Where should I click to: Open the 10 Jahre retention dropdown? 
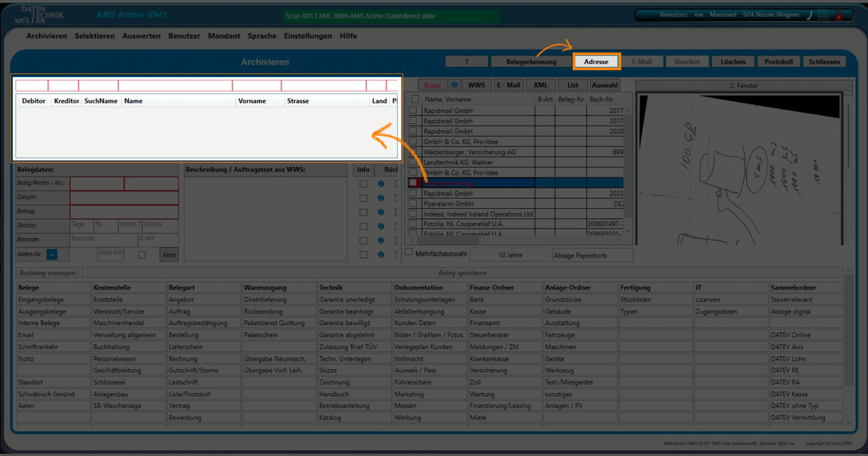510,255
